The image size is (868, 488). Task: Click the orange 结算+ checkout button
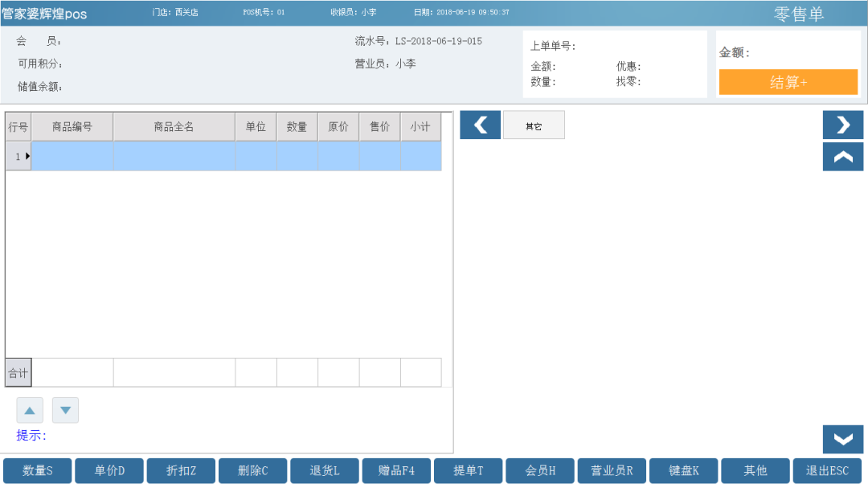pos(788,82)
